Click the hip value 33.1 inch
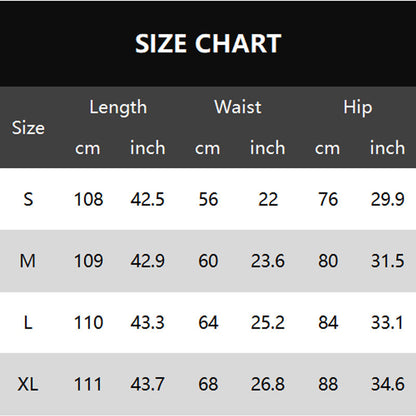Image resolution: width=416 pixels, height=416 pixels. tap(387, 323)
